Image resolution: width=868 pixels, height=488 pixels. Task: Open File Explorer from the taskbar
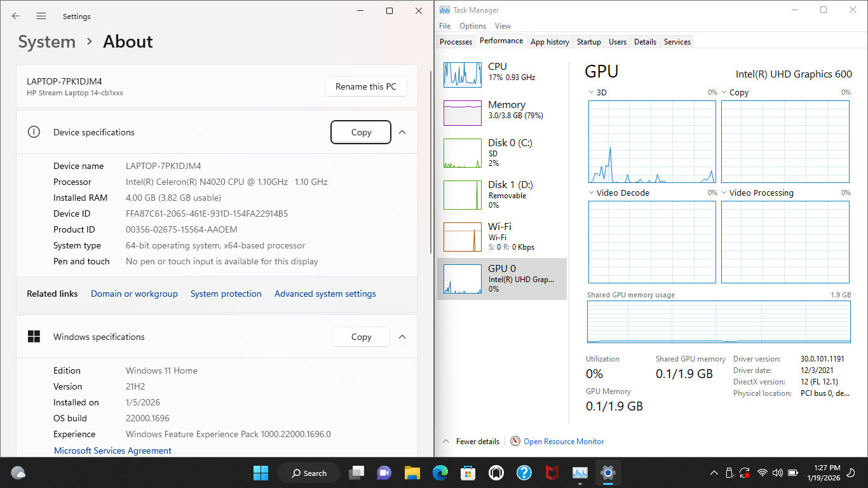[412, 473]
